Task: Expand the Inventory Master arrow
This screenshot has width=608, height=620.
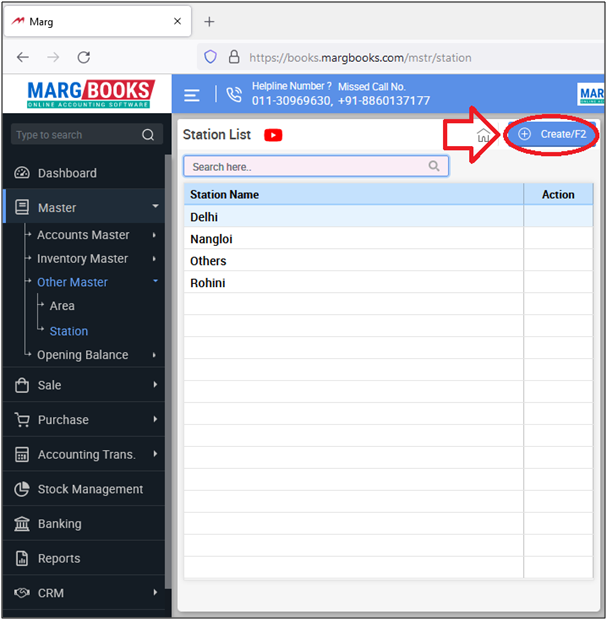Action: (154, 259)
